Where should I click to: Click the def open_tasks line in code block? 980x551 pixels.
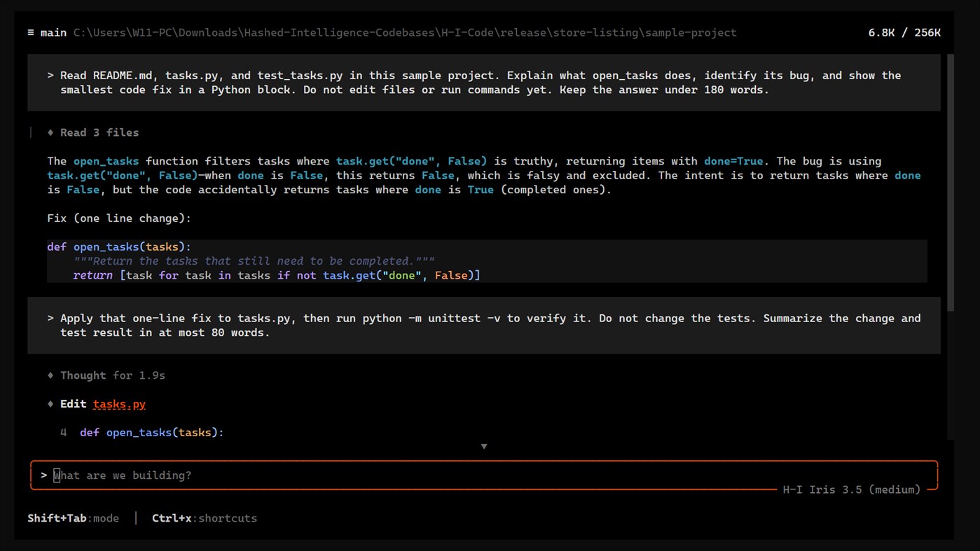tap(119, 246)
